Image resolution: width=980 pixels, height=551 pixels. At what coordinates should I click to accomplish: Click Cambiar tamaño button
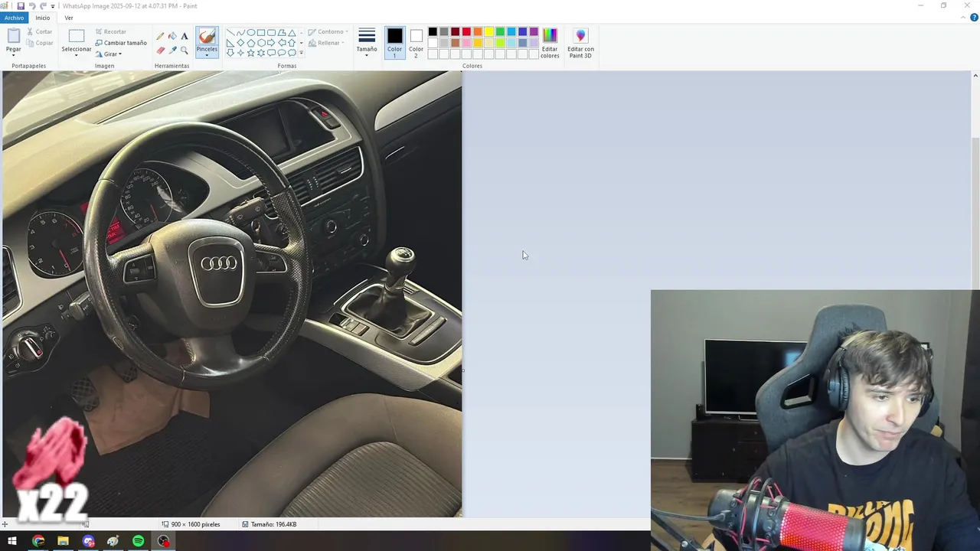tap(121, 43)
